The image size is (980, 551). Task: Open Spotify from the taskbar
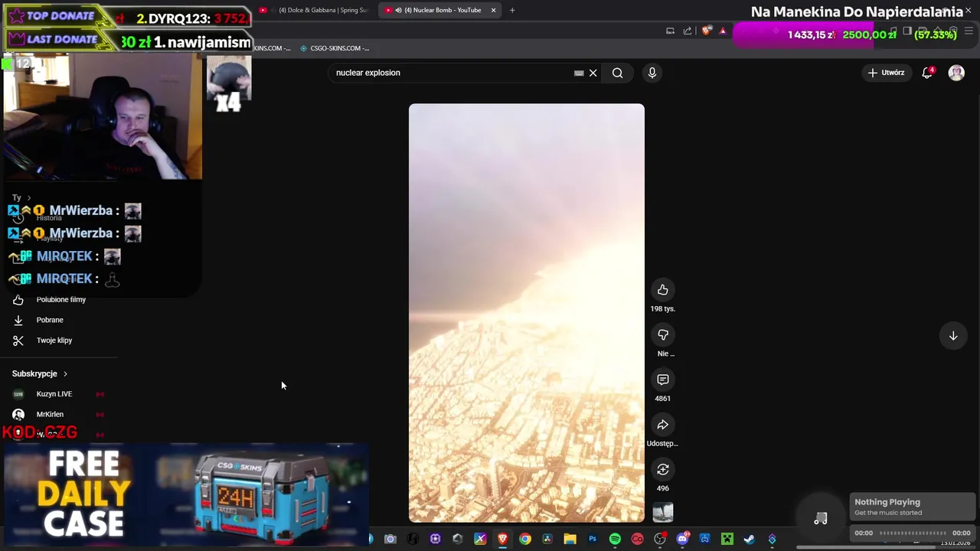point(615,540)
